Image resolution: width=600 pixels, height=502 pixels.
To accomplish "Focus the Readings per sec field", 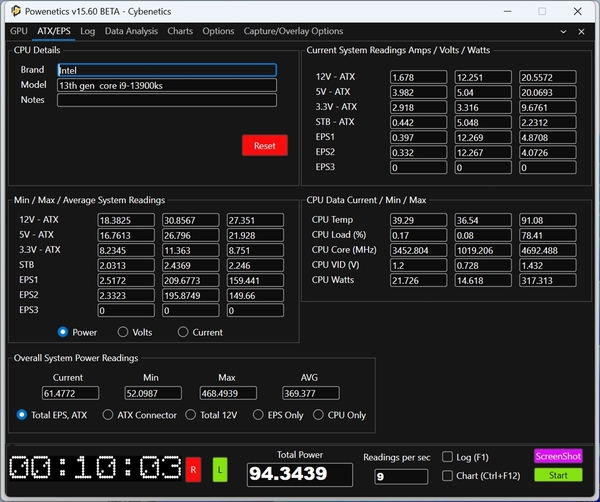I will click(x=400, y=477).
